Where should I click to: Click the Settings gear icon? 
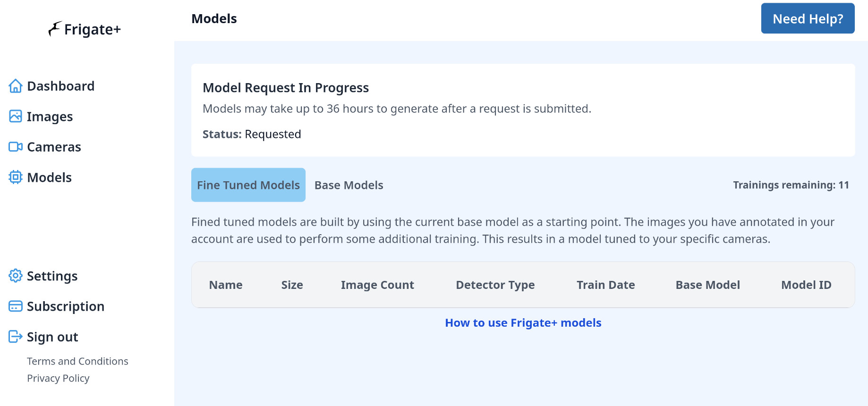click(16, 276)
